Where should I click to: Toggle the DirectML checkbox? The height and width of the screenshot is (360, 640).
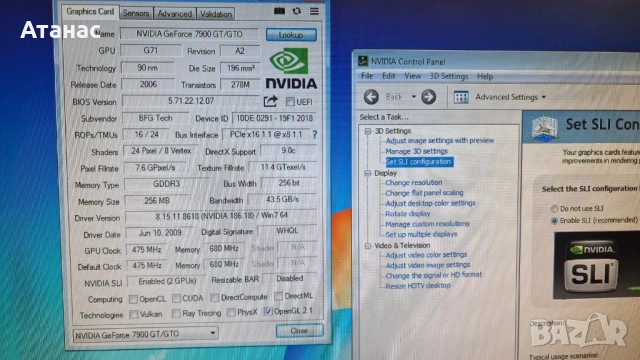(x=278, y=296)
